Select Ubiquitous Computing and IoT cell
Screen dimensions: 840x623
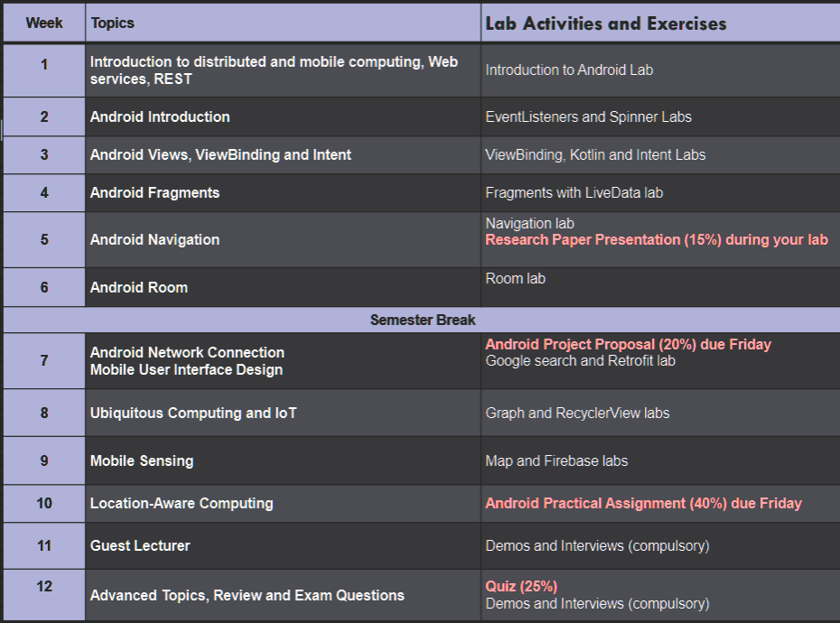click(x=283, y=413)
